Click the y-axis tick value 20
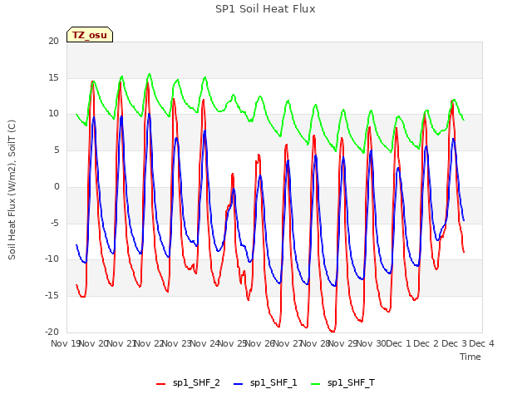The image size is (532, 399). pos(53,41)
